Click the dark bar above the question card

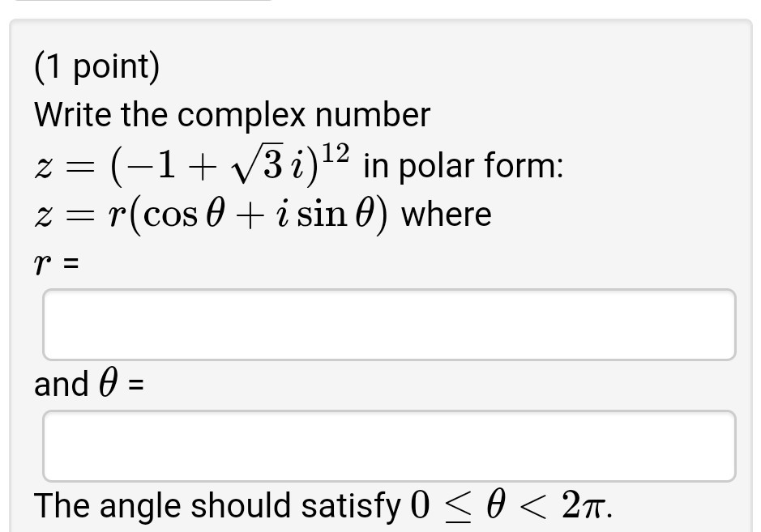146,4
